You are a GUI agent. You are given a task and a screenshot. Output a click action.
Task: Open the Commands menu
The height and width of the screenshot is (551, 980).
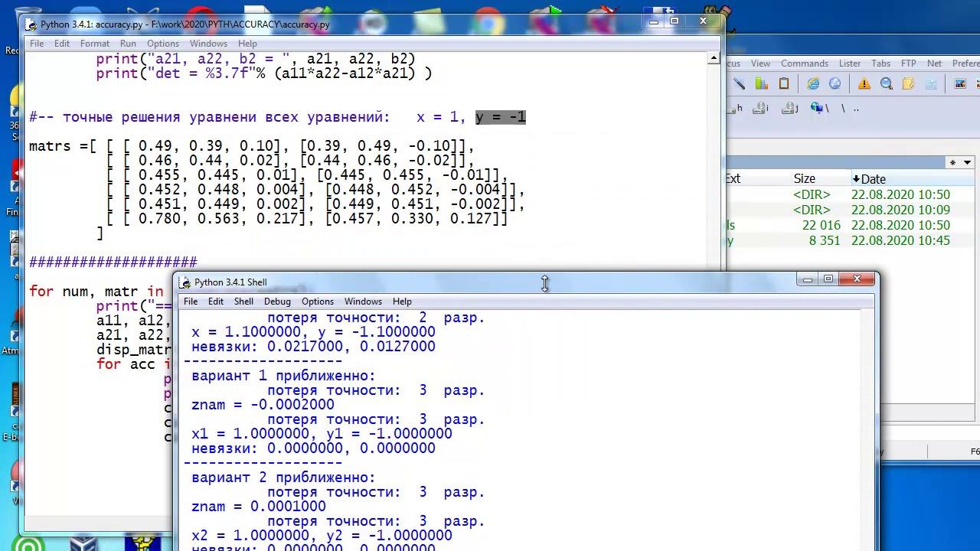pos(805,64)
